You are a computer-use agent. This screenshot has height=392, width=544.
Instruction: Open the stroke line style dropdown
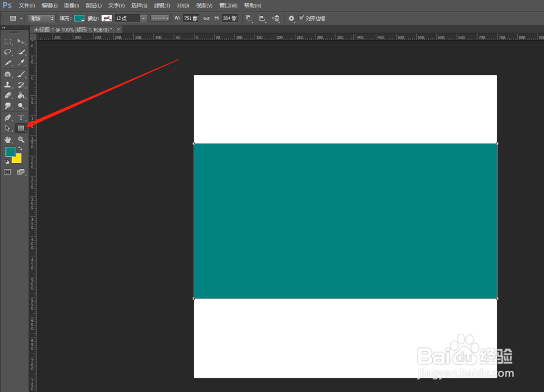click(x=160, y=18)
